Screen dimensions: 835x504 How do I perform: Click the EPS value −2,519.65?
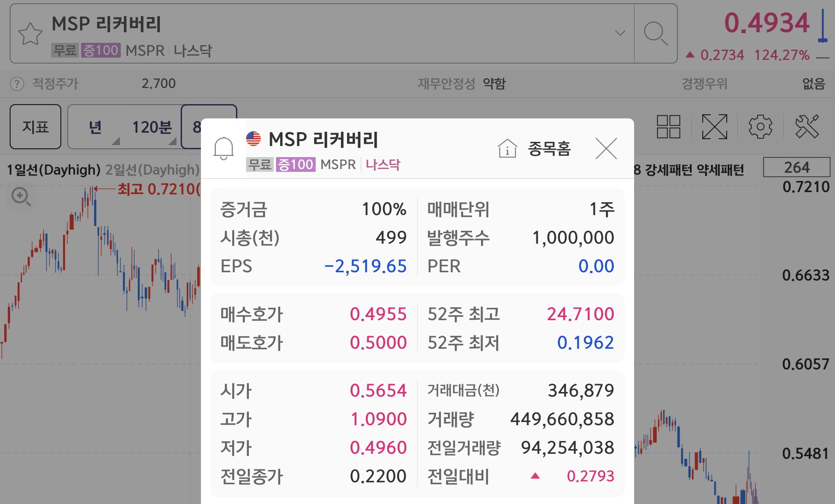click(x=365, y=266)
